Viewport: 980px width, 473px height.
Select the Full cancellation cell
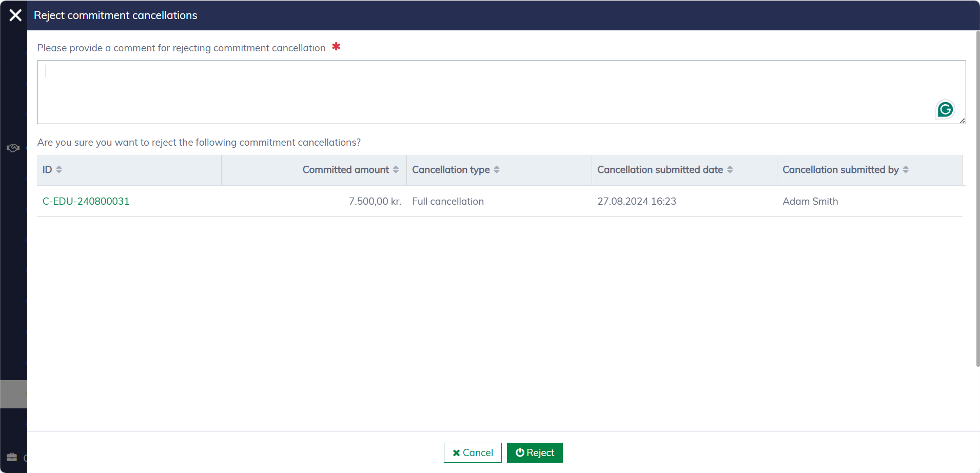click(447, 201)
